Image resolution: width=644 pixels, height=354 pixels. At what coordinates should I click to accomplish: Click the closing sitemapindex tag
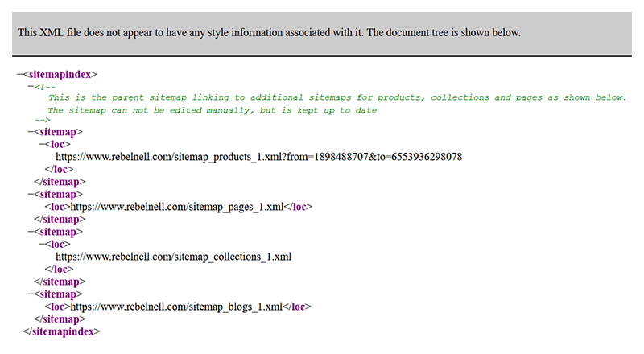click(61, 331)
